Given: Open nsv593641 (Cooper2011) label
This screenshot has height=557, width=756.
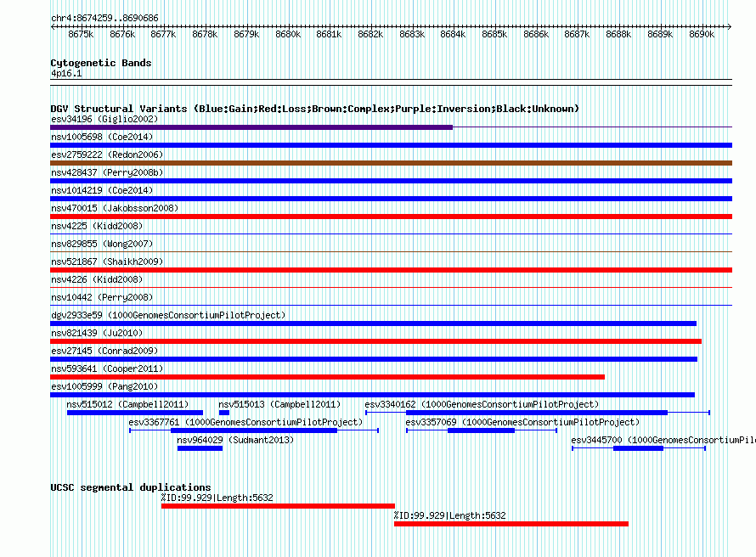Looking at the screenshot, I should tap(107, 369).
